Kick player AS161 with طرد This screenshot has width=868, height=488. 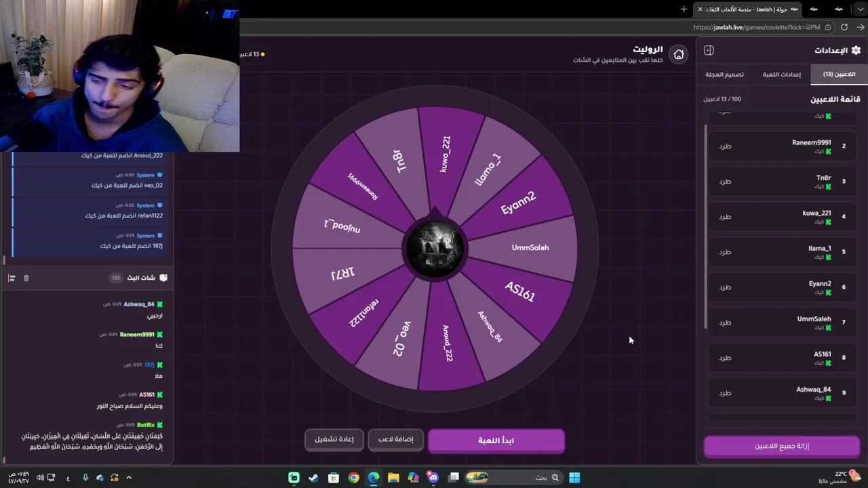point(725,358)
